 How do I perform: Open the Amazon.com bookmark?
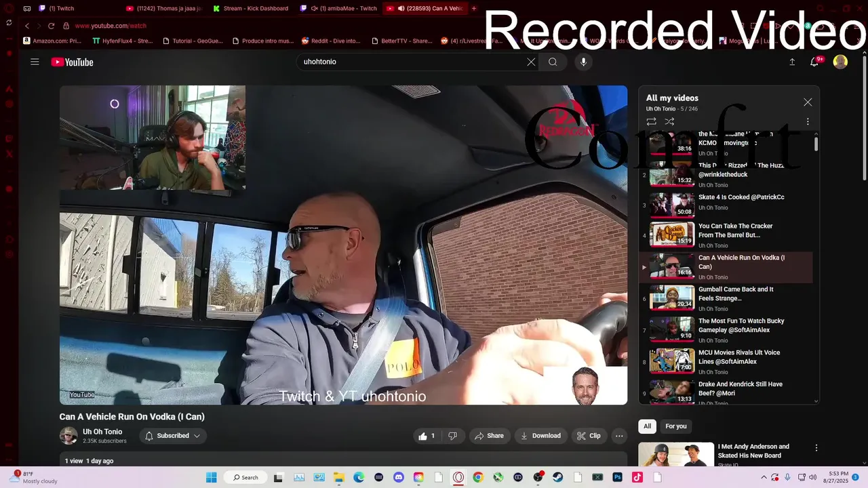[52, 41]
